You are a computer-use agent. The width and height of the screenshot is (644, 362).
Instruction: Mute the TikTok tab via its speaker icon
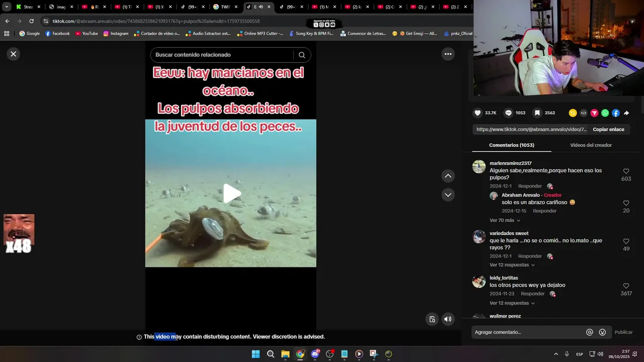coord(261,7)
